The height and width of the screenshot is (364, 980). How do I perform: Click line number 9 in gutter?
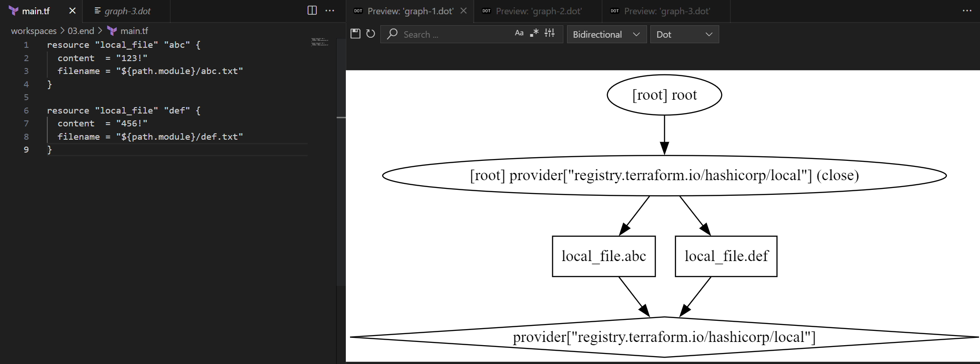click(x=26, y=150)
